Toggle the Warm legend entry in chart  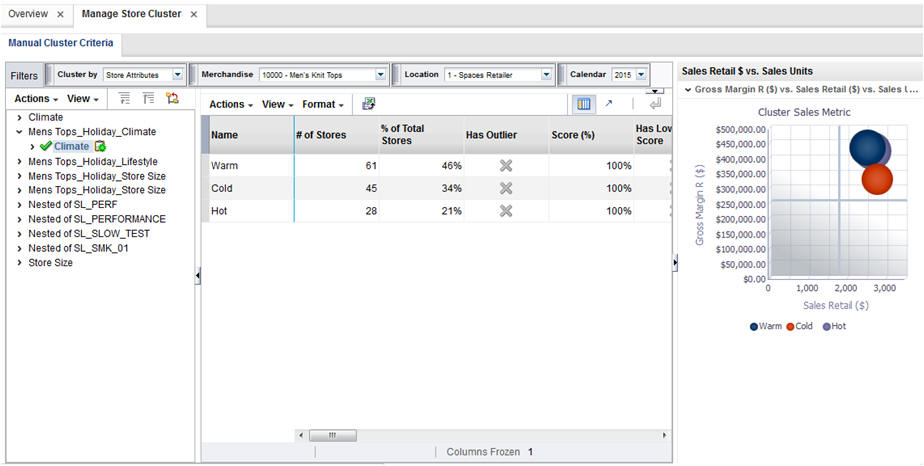click(765, 326)
